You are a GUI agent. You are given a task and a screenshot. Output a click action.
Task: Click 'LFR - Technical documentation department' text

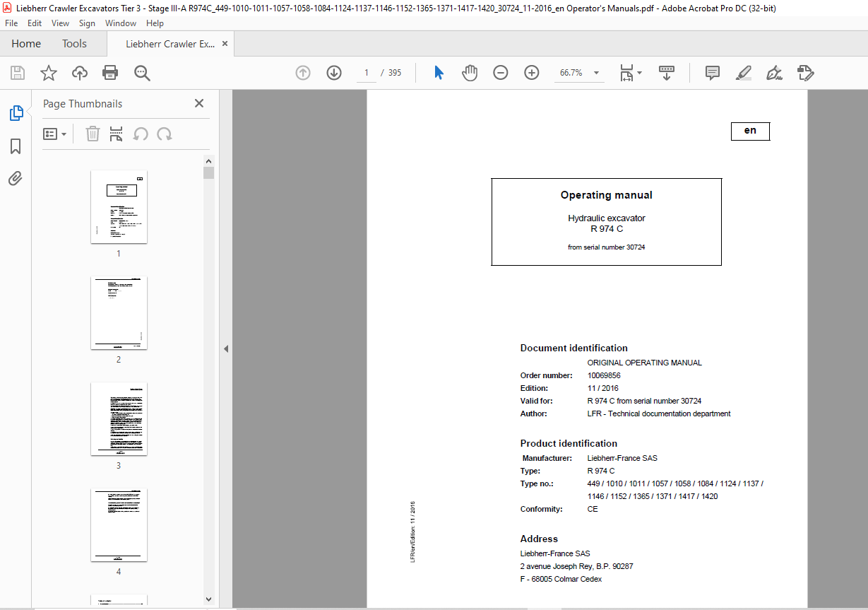(659, 413)
